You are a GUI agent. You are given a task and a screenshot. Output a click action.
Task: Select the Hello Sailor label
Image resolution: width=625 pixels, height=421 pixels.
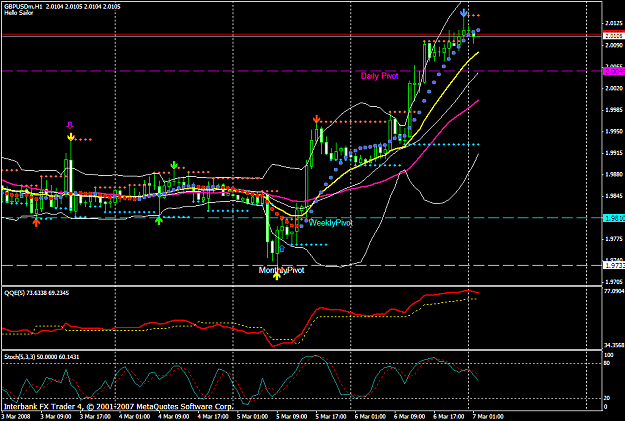click(x=18, y=13)
